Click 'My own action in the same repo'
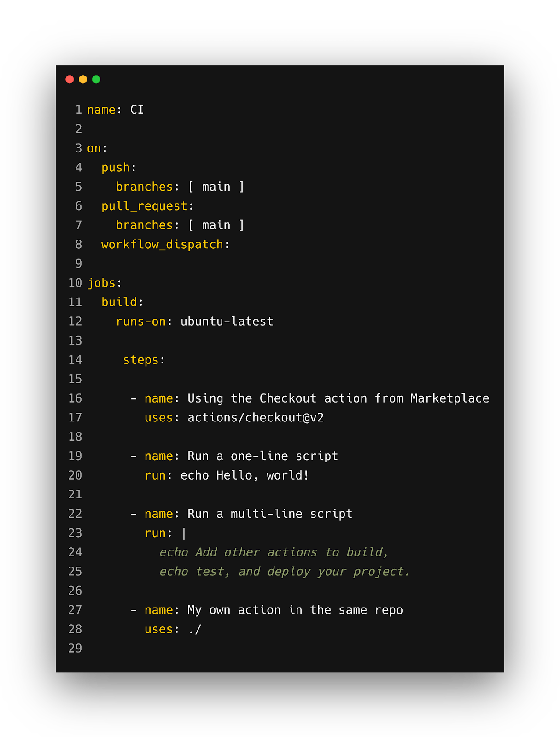 pyautogui.click(x=295, y=610)
